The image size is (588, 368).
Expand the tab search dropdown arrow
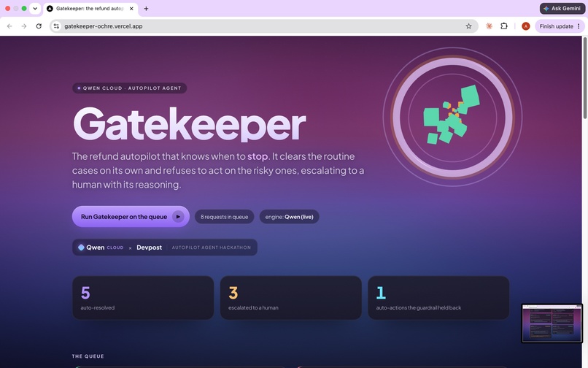click(x=35, y=8)
